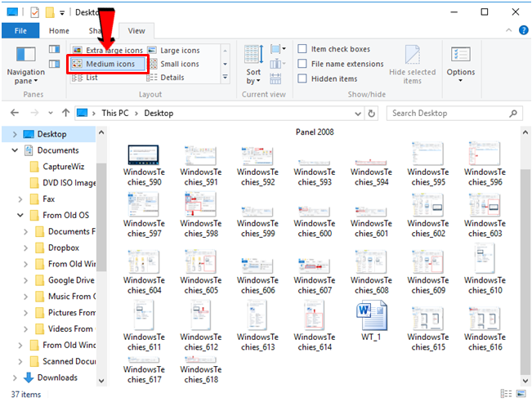Select WindowsTechies_618 file

(201, 370)
